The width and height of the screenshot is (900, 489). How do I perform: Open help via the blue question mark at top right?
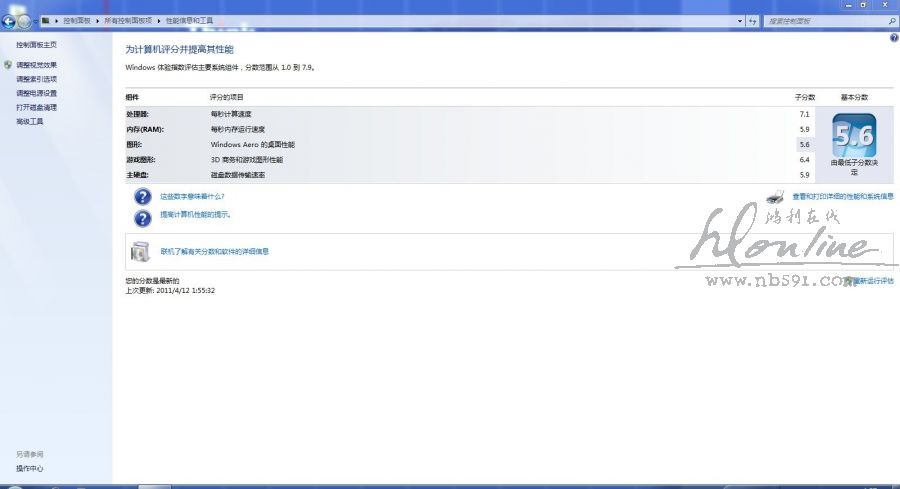tap(893, 38)
